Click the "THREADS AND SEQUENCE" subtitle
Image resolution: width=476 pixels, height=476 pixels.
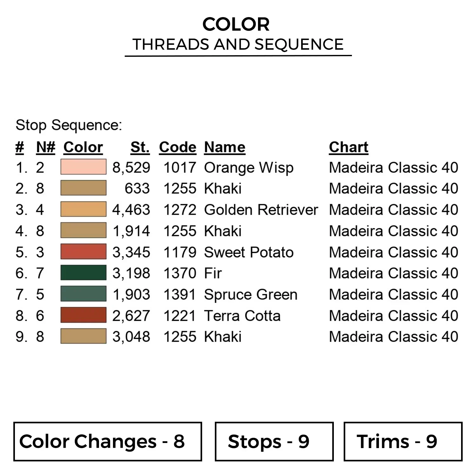[x=238, y=44]
